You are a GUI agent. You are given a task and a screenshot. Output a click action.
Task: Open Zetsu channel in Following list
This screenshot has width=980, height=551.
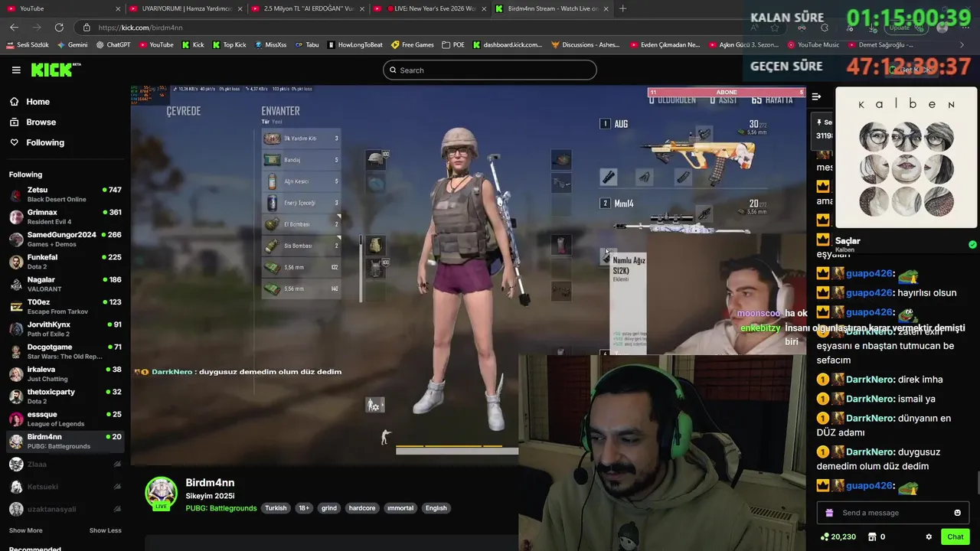(x=65, y=194)
